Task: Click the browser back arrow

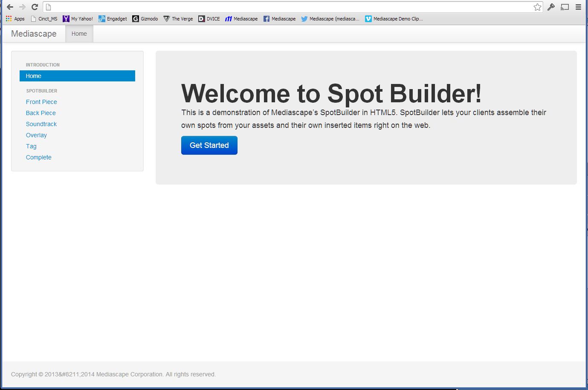Action: tap(10, 7)
